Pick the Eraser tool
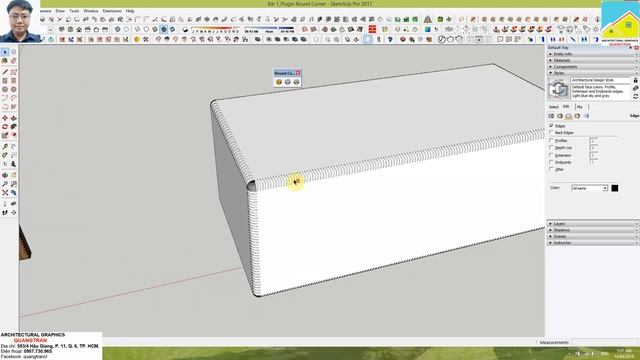Image resolution: width=640 pixels, height=360 pixels. tap(13, 61)
